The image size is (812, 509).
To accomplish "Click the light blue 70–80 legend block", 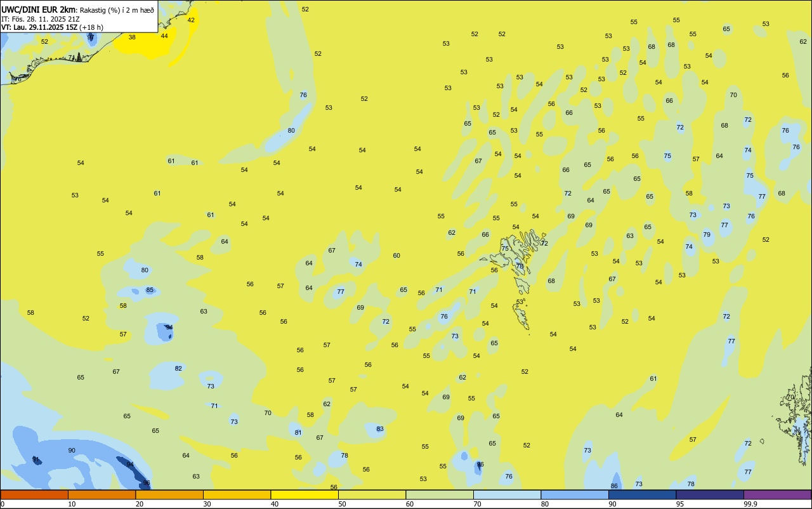I will click(507, 494).
